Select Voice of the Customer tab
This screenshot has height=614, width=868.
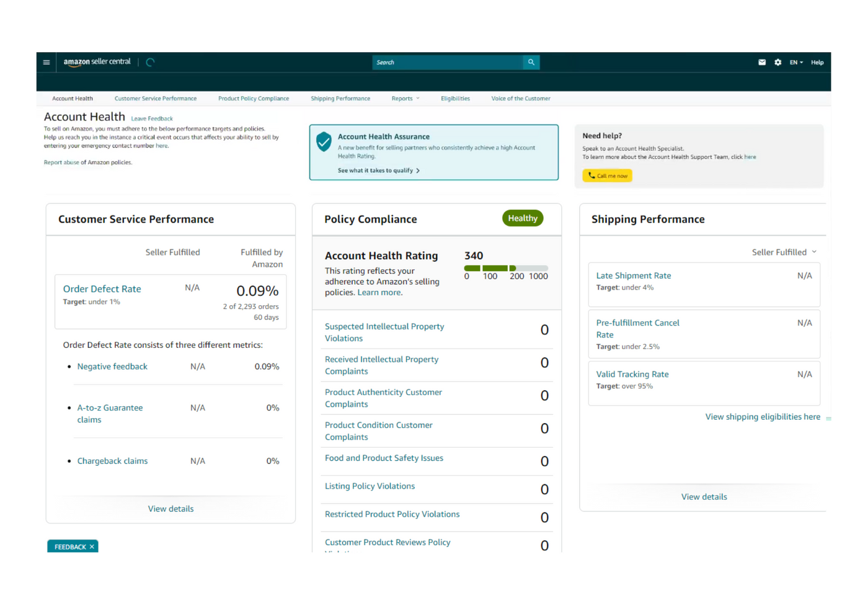point(521,99)
